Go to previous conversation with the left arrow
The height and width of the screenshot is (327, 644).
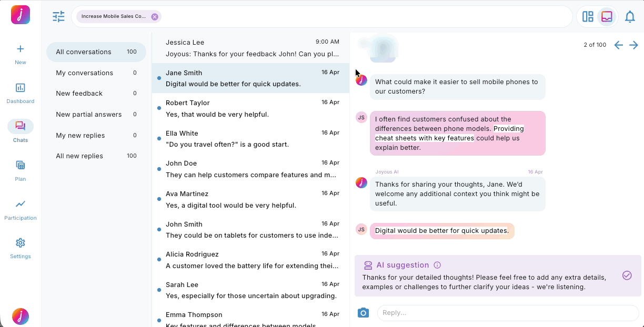coord(619,45)
